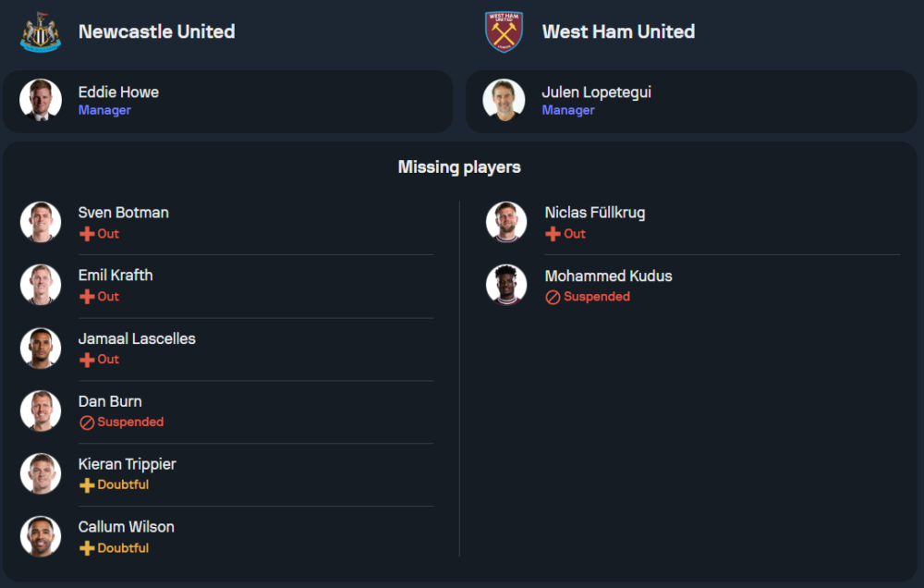Click Sven Botman's red injury cross icon
This screenshot has width=924, height=588.
pos(87,234)
